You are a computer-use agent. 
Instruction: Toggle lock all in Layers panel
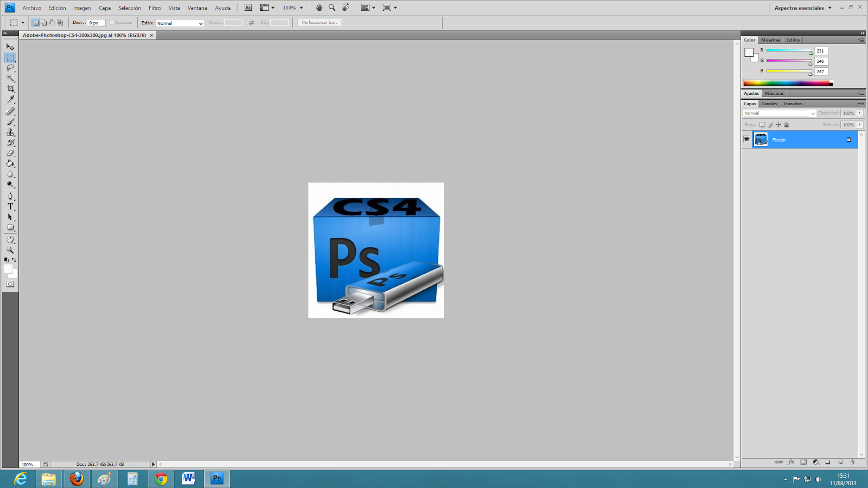click(787, 125)
